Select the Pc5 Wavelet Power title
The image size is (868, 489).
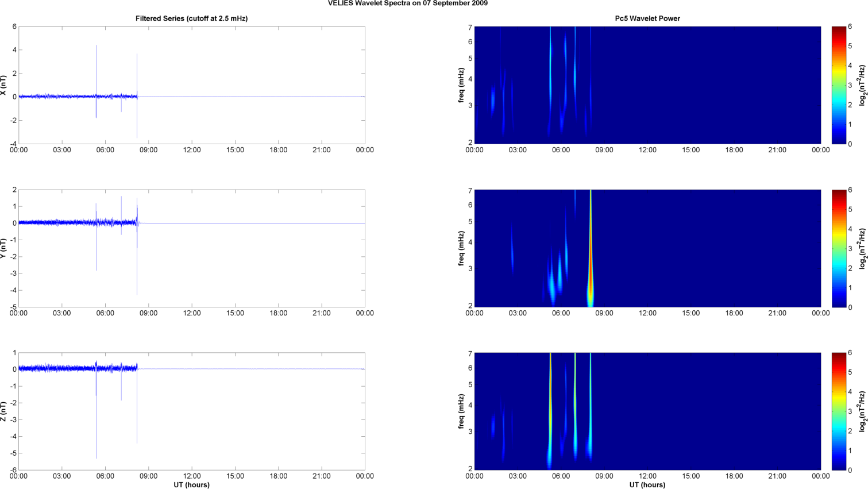point(647,18)
